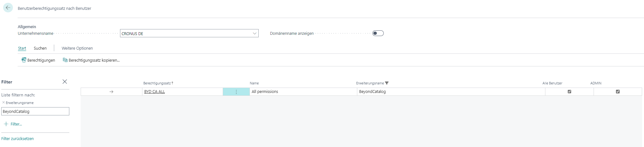This screenshot has width=644, height=147.
Task: Open the Berechtigungen action
Action: pyautogui.click(x=38, y=60)
